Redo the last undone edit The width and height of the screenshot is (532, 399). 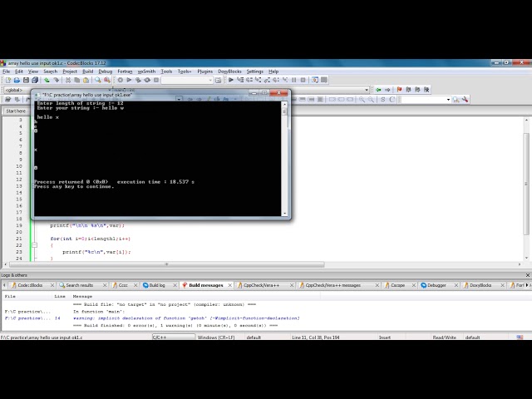tap(57, 80)
